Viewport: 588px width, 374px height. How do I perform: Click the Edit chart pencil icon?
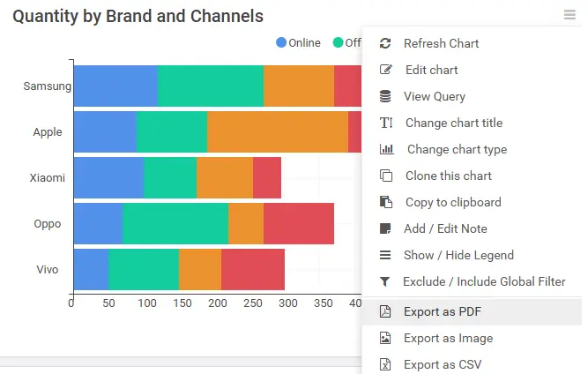click(386, 70)
